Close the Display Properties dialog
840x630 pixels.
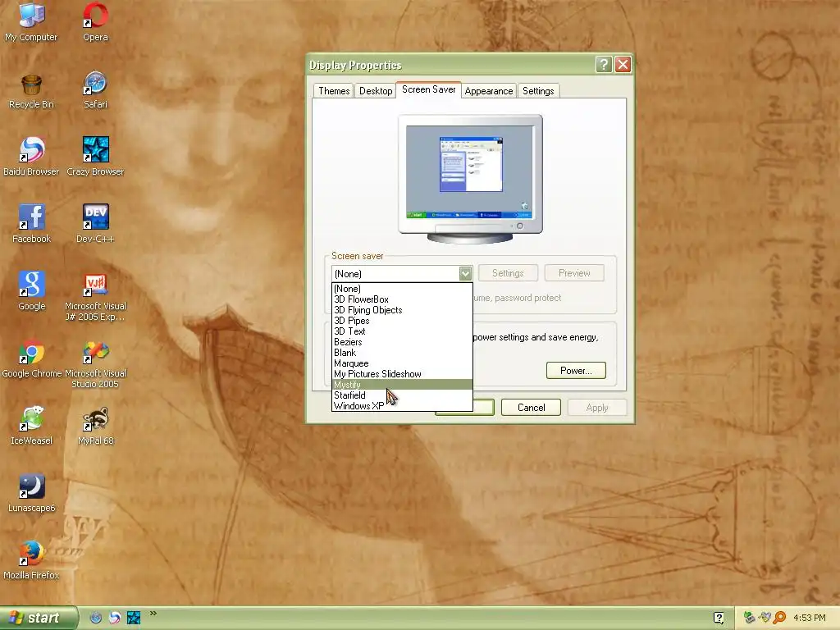point(623,65)
